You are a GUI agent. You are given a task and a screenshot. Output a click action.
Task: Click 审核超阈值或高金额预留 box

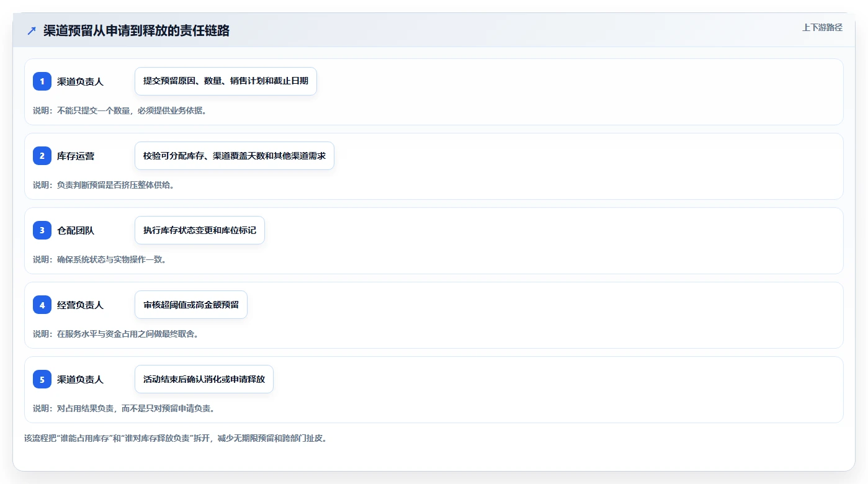pos(191,305)
